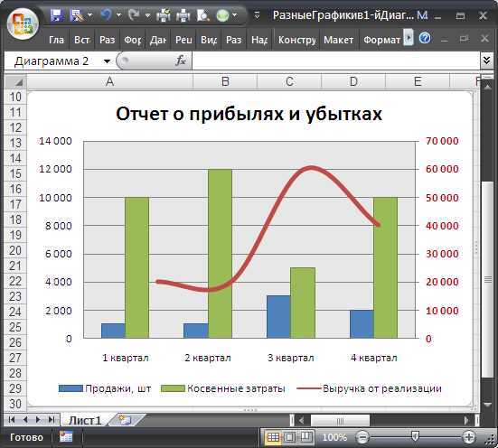
Task: Click the green round icon in Quick Access
Action: [x=222, y=14]
